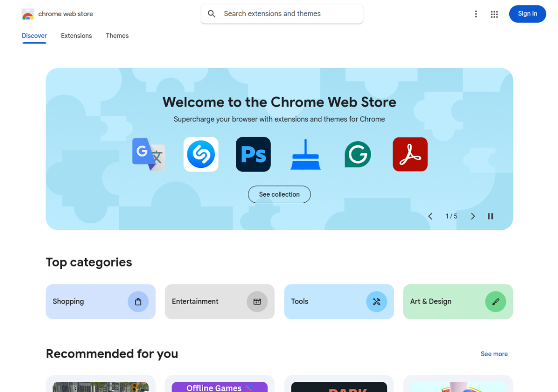The height and width of the screenshot is (392, 558).
Task: Open the See more recommendations link
Action: [494, 354]
